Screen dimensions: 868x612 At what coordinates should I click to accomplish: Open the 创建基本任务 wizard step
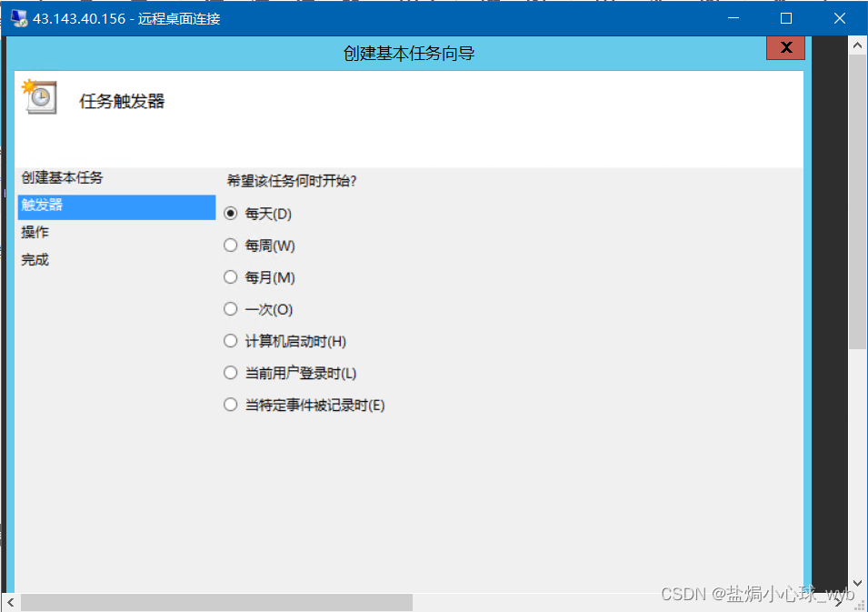(62, 178)
